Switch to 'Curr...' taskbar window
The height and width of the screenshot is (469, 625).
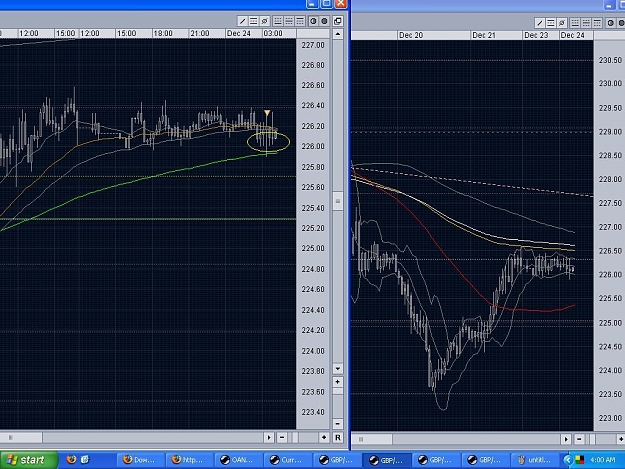(x=288, y=460)
